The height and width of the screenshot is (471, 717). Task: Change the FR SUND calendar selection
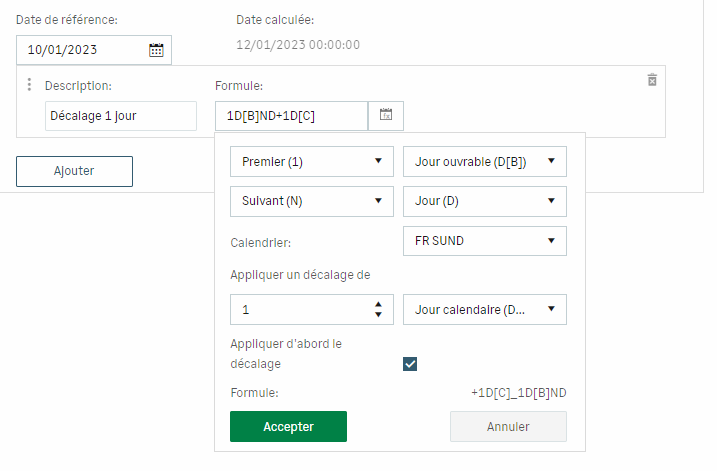(484, 241)
